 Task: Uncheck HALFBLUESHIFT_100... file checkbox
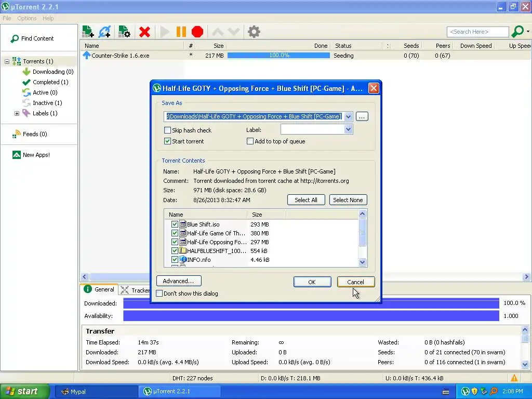(175, 251)
